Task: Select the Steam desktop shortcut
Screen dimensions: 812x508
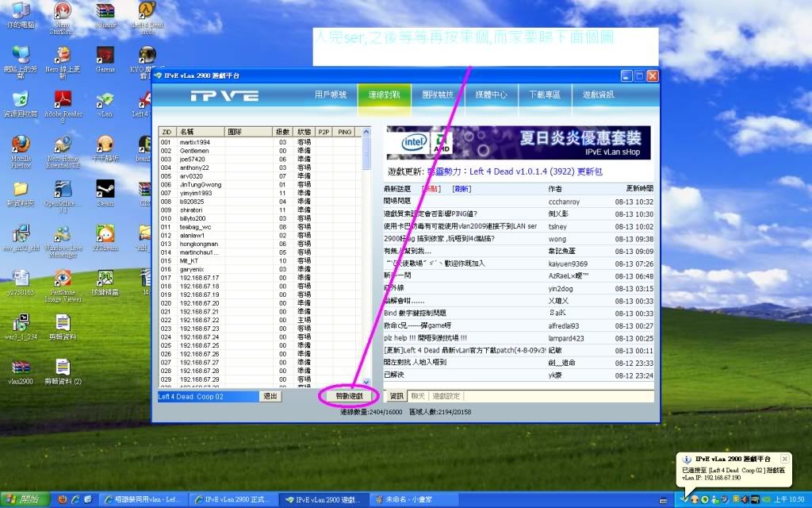Action: click(x=105, y=194)
